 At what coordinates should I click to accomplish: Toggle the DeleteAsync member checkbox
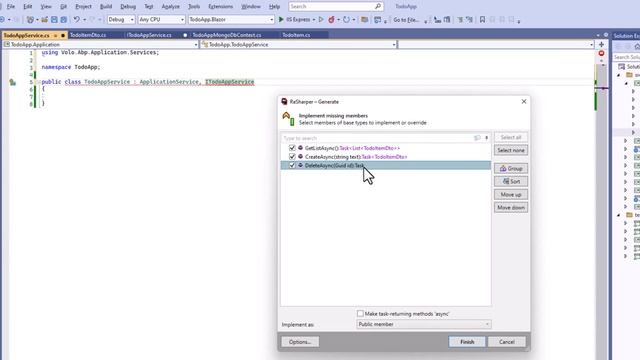(292, 165)
